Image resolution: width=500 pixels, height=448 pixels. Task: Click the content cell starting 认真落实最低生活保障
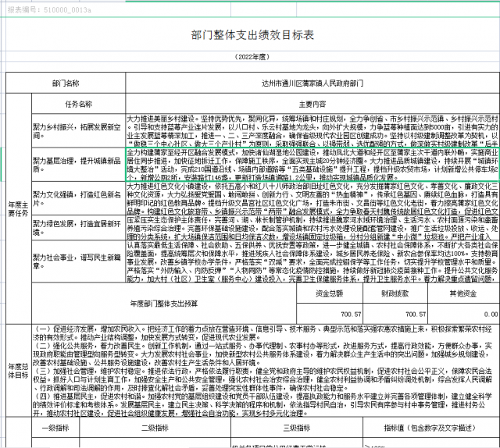pos(312,261)
